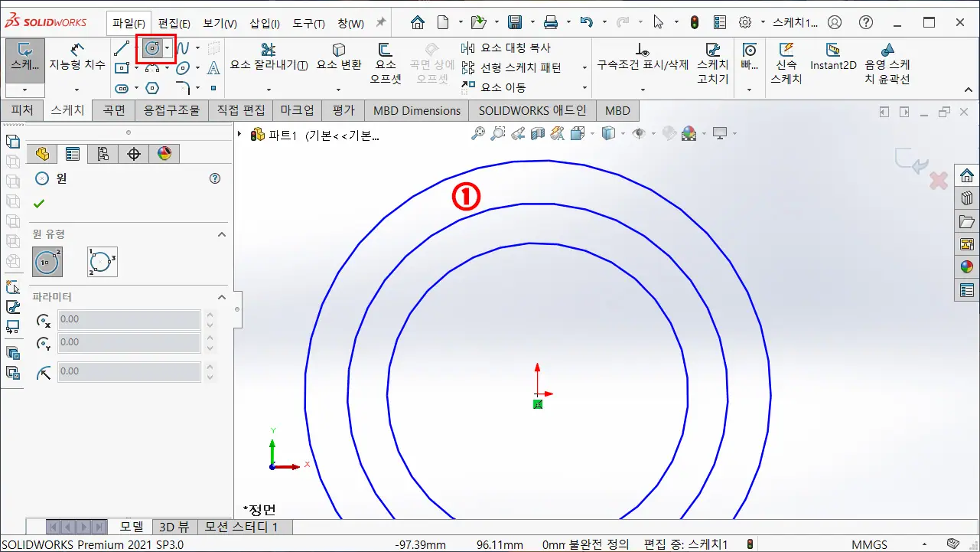
Task: Select the sketch Point tool
Action: [x=213, y=88]
